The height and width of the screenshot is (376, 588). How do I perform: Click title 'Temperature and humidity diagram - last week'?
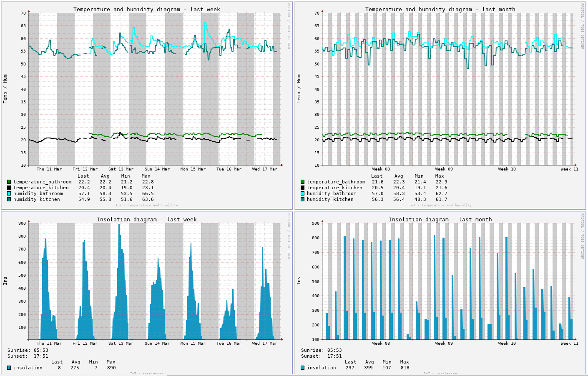[x=147, y=9]
